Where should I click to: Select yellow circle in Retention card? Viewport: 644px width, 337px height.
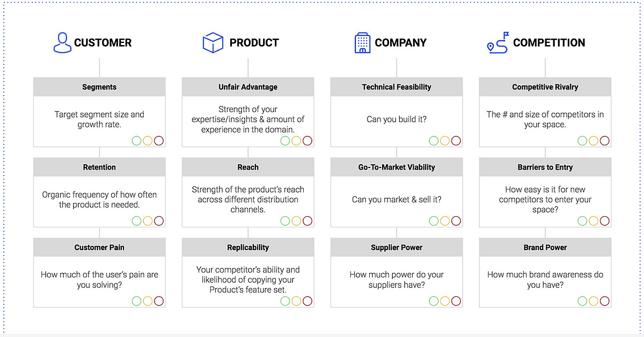(148, 221)
